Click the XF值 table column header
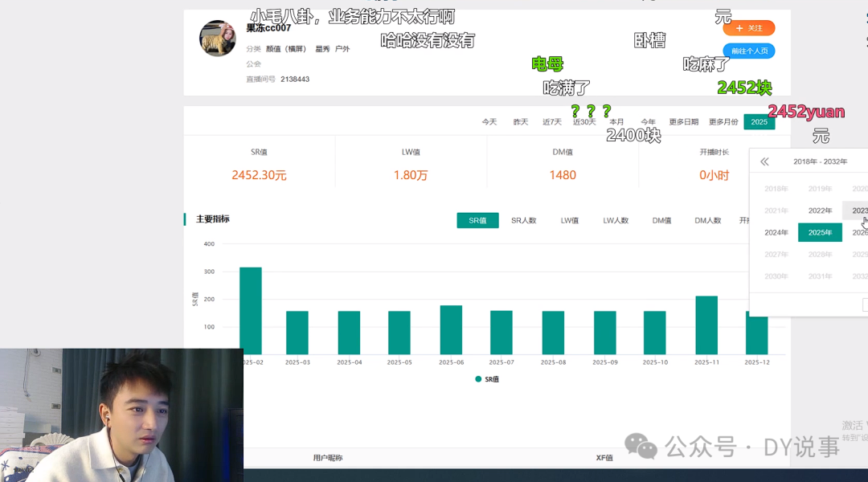The height and width of the screenshot is (482, 868). point(604,458)
